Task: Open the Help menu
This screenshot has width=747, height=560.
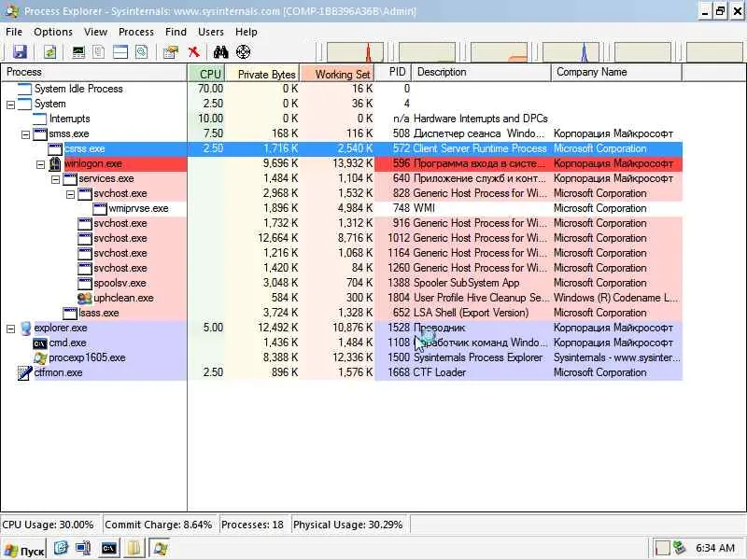Action: 246,32
